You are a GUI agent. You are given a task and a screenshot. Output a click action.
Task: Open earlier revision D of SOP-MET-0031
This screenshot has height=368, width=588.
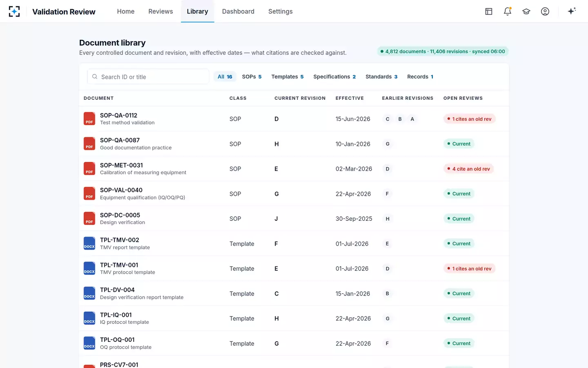tap(388, 169)
